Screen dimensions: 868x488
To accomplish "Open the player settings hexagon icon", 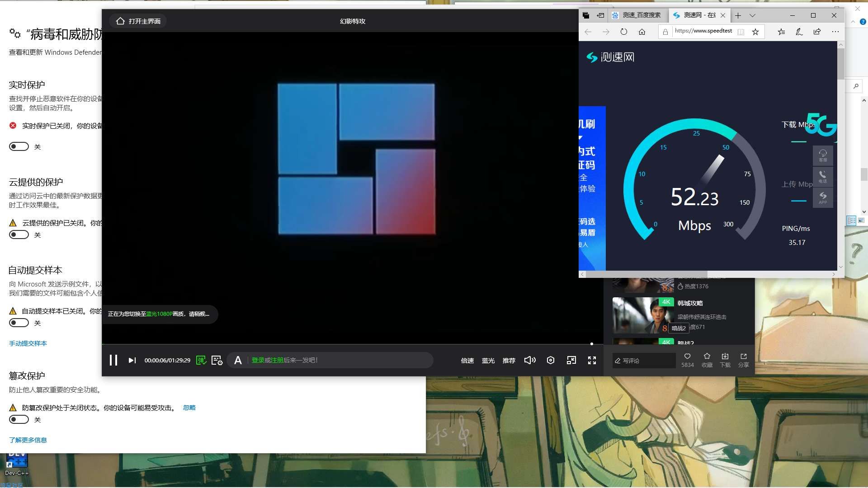I will [551, 360].
